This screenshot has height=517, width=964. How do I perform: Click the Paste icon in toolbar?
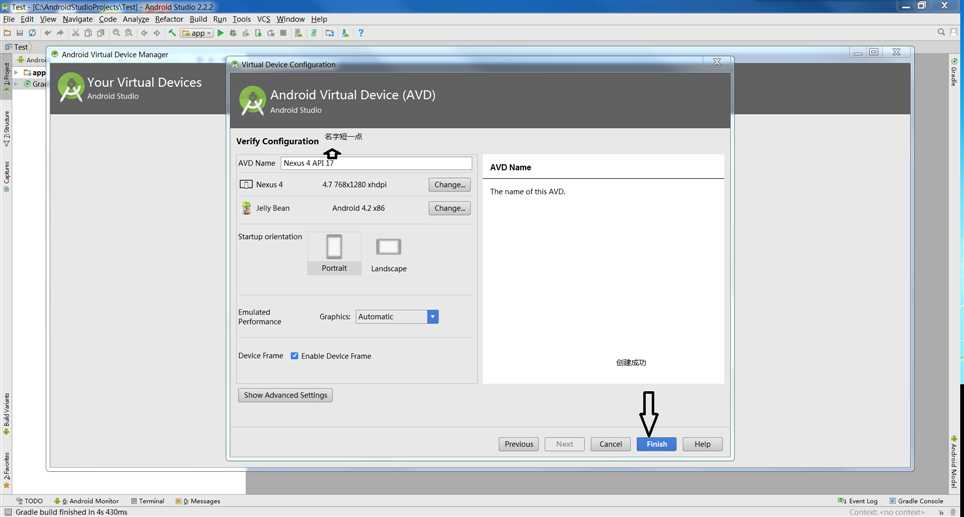click(101, 33)
